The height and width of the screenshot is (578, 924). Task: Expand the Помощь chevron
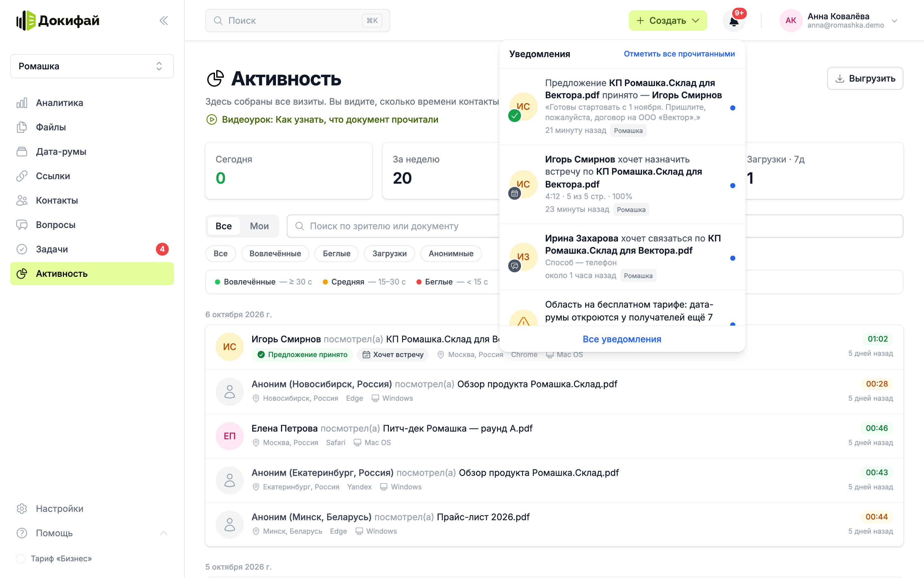pos(164,533)
